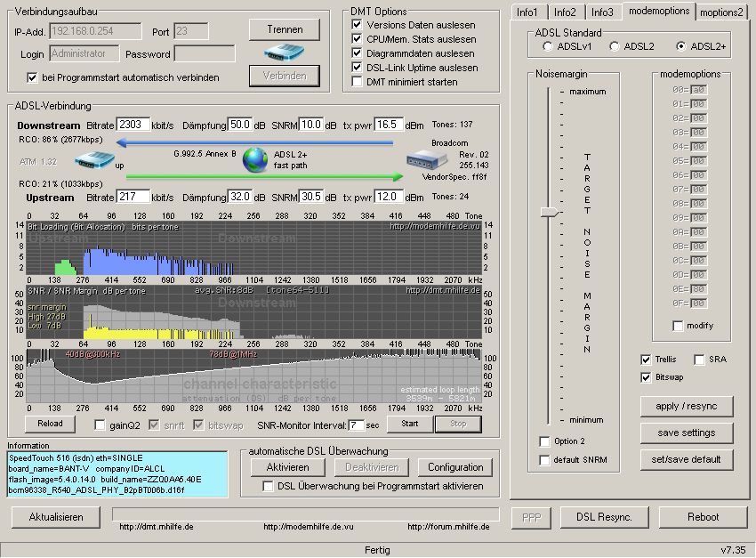Enable DMT minimiert starten
This screenshot has width=756, height=558.
coord(357,82)
